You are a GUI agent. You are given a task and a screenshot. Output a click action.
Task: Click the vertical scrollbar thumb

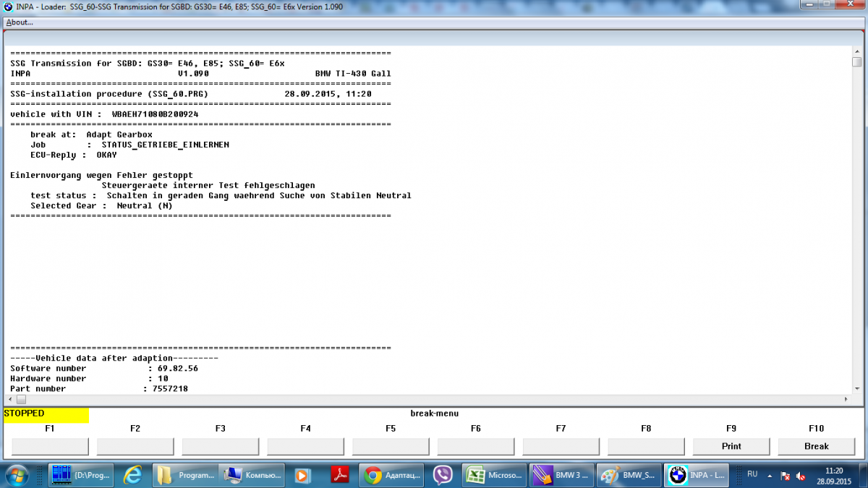(x=857, y=61)
